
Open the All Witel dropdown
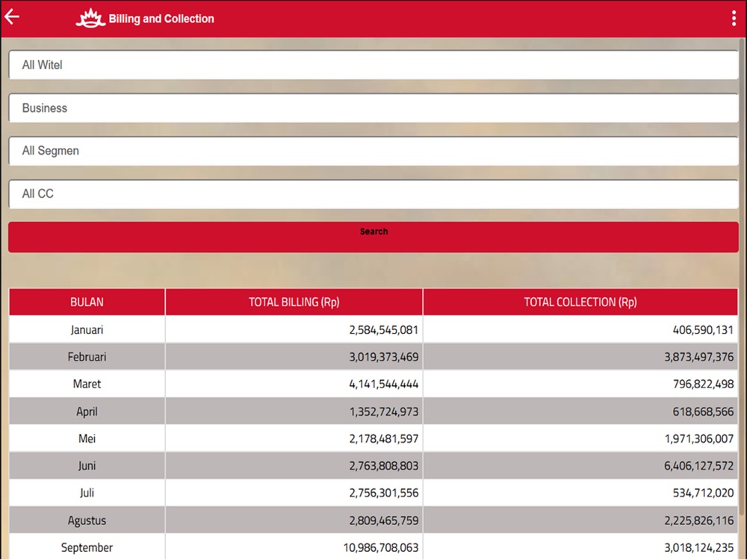pos(373,65)
